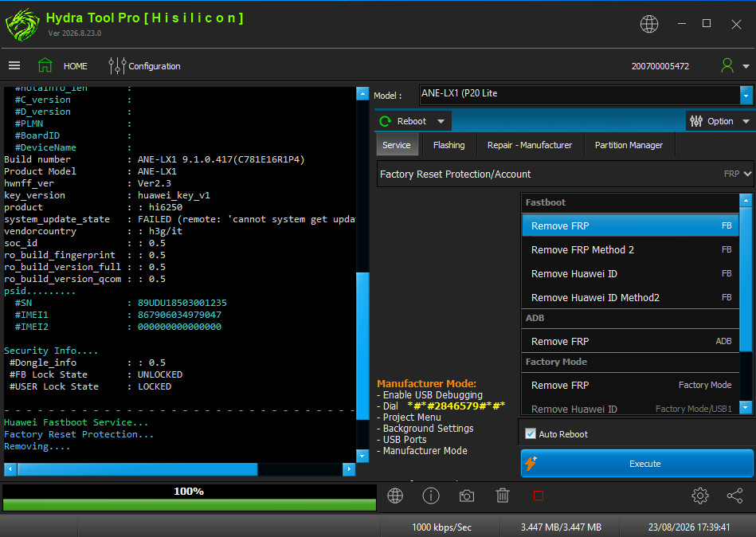Click the 1000 kbps/Sec status entry
This screenshot has width=756, height=537.
tap(441, 527)
